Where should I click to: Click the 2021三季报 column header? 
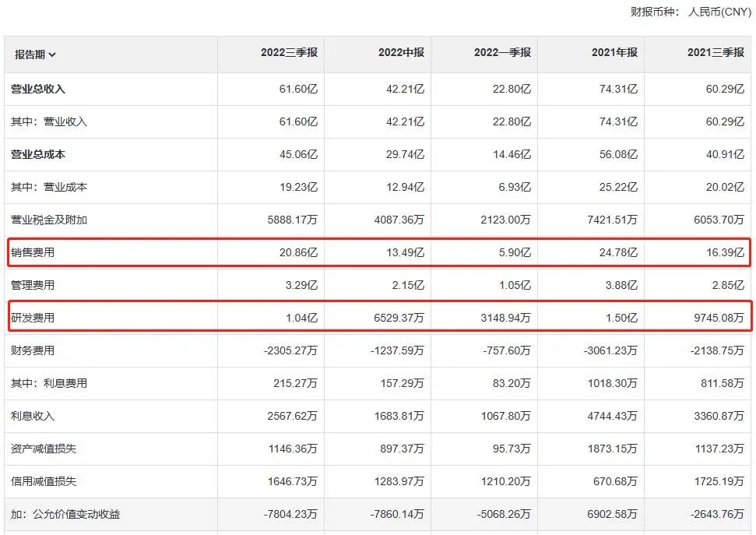pos(716,53)
